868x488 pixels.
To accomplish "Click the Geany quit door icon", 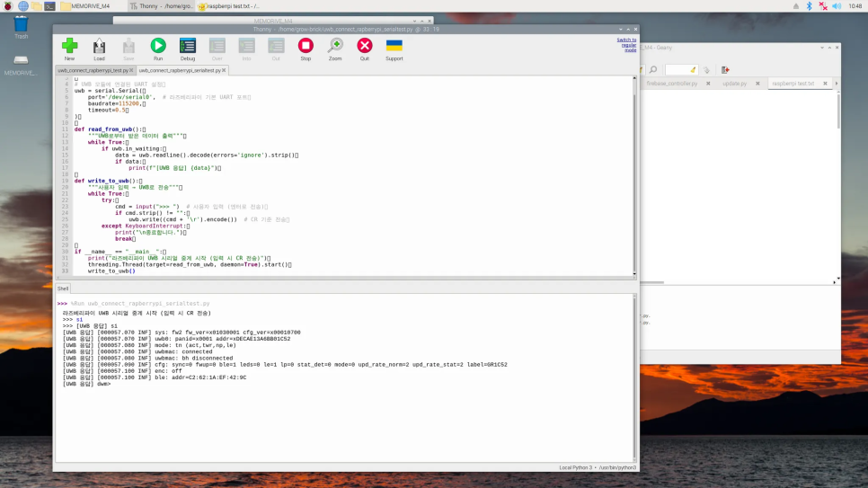I will coord(725,70).
